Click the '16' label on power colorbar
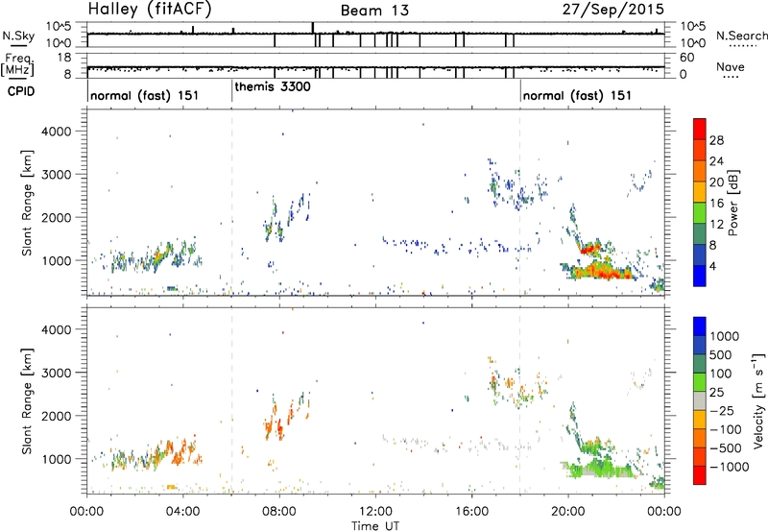Screen dimensions: 768x532 [x=716, y=204]
